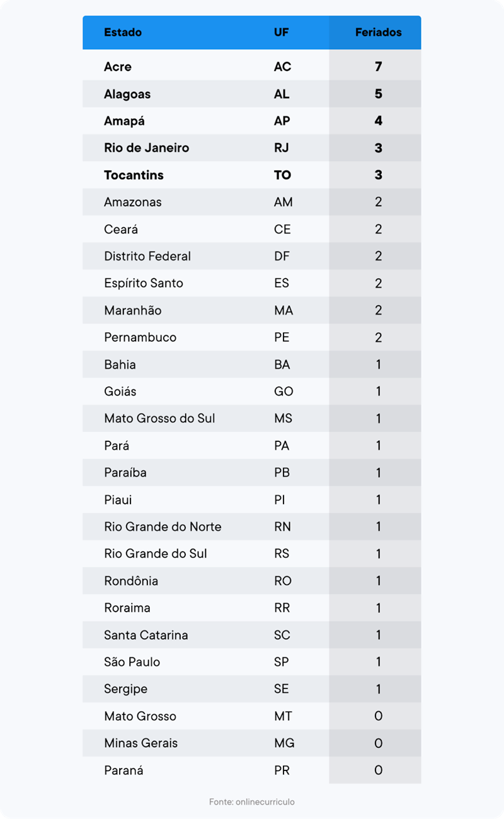Click the PB abbreviation for Paraíba
Screen dimensions: 504x819
pos(282,473)
